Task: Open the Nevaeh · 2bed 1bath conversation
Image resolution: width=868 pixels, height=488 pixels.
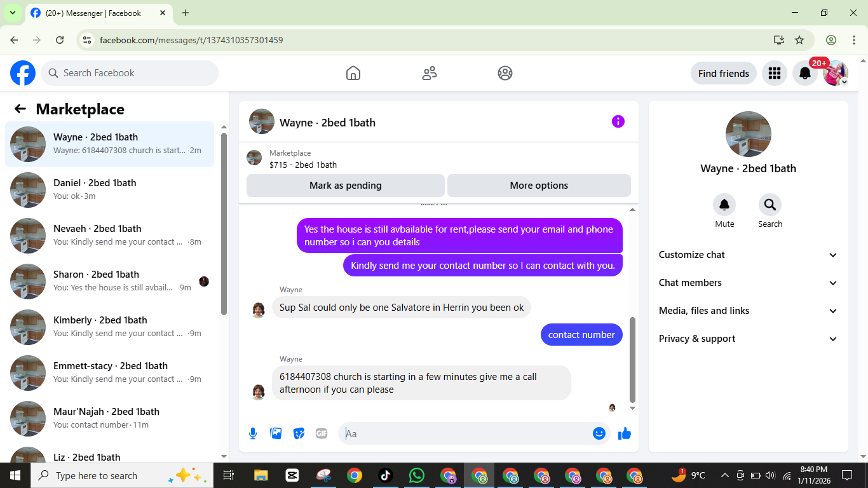Action: [110, 236]
